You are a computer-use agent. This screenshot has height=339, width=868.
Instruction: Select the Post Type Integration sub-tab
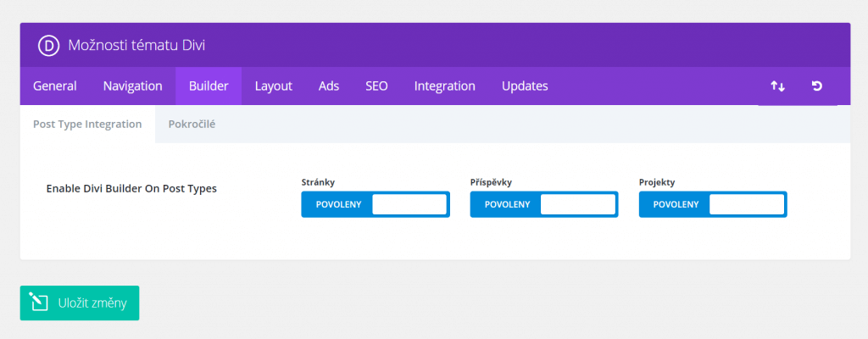point(87,124)
